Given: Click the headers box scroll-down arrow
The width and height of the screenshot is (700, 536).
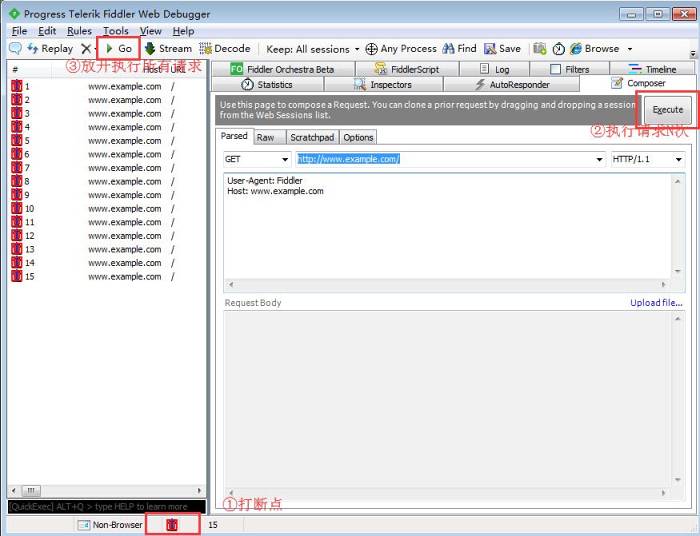Looking at the screenshot, I should [x=677, y=271].
